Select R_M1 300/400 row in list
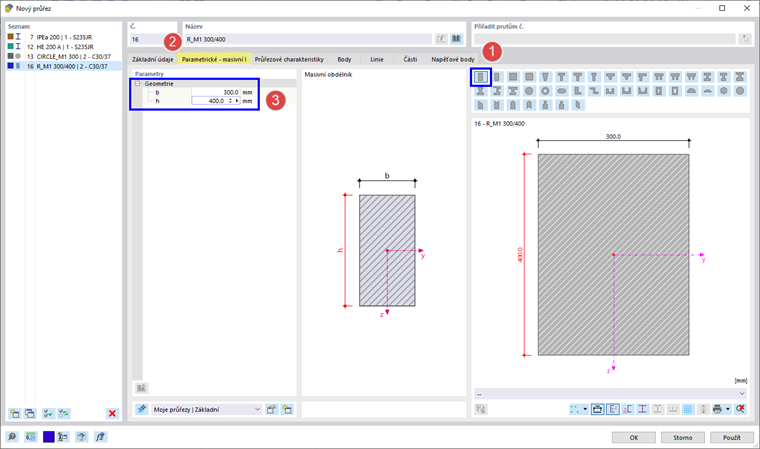Screen dimensions: 760x449 [x=63, y=66]
